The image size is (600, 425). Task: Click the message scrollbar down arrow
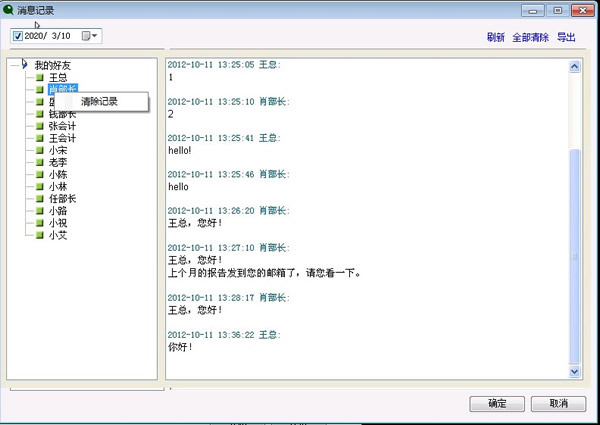pos(574,371)
